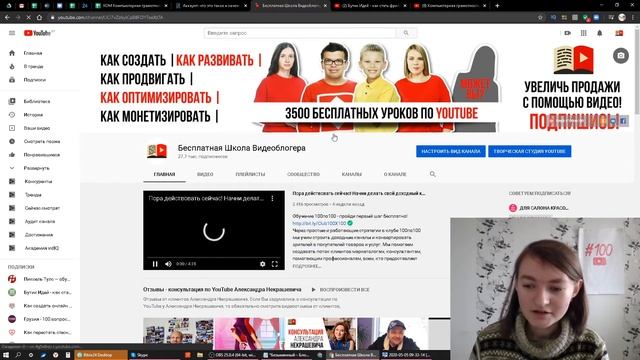Switch to the ПЛЕЙЛИСТЫ channel tab

tap(250, 174)
